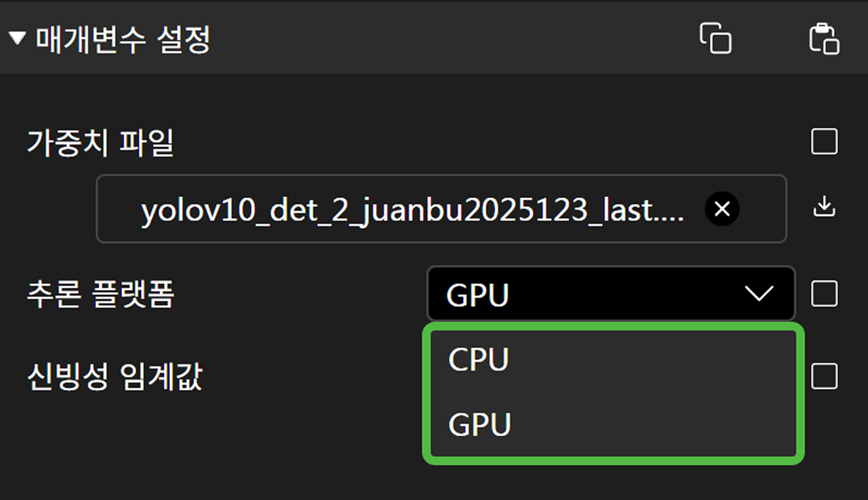The image size is (868, 500).
Task: Click the selected GPU value text
Action: (x=478, y=295)
